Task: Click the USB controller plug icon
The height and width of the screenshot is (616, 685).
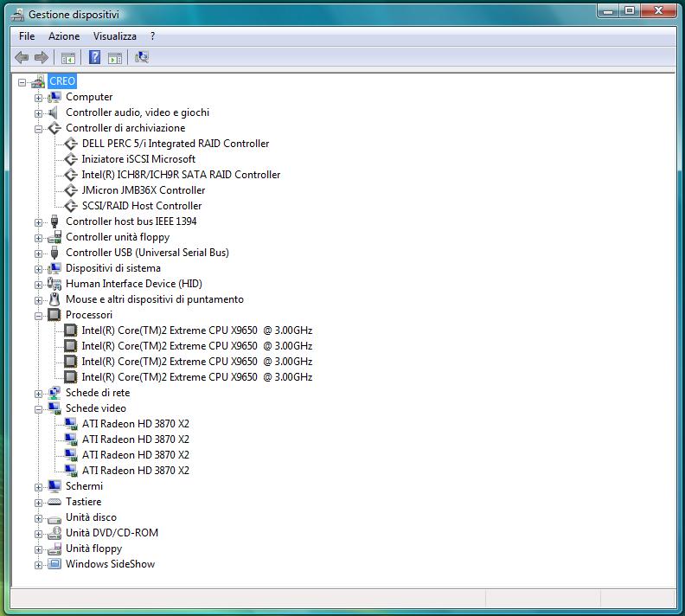Action: point(54,253)
